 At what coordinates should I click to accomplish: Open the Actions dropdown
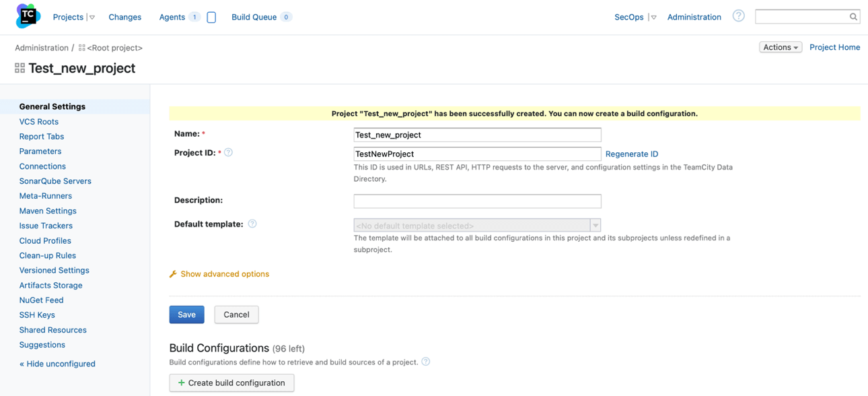tap(781, 47)
